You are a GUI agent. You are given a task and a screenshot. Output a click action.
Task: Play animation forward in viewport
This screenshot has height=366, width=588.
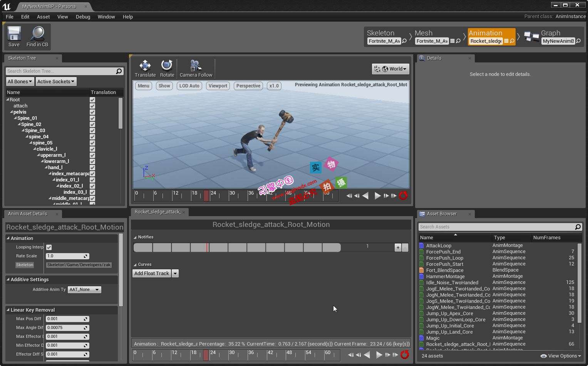pos(377,196)
